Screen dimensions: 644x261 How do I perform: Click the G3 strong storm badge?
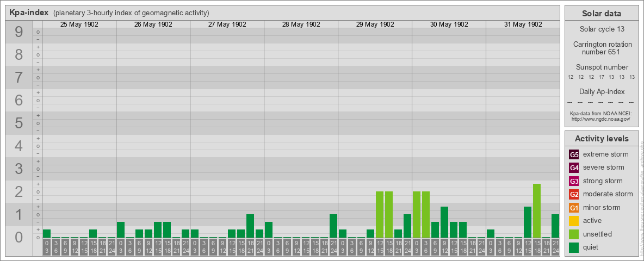click(574, 181)
